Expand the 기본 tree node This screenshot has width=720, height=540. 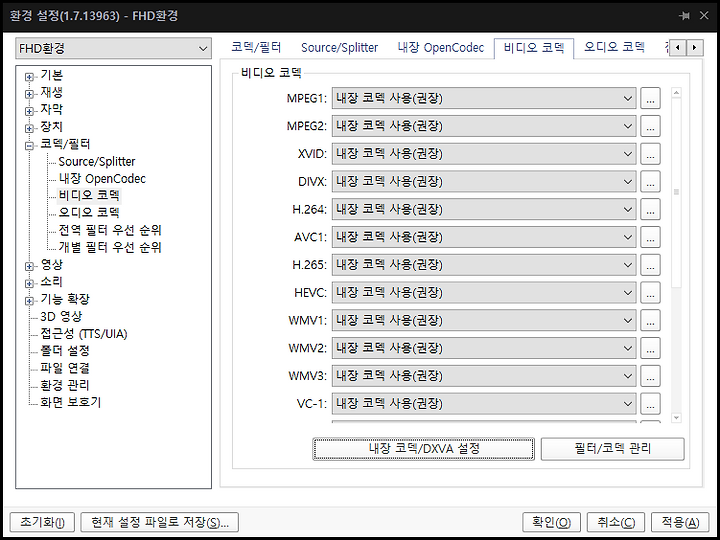(29, 77)
